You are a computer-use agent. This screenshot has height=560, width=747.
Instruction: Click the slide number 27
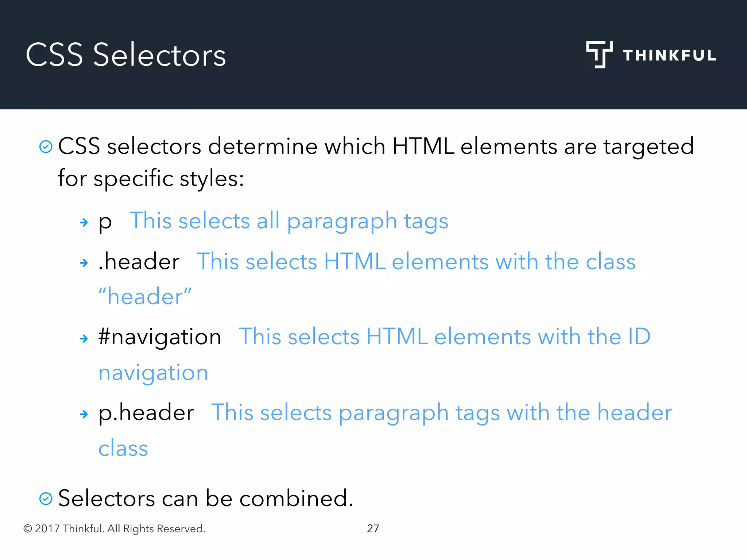pos(373,528)
